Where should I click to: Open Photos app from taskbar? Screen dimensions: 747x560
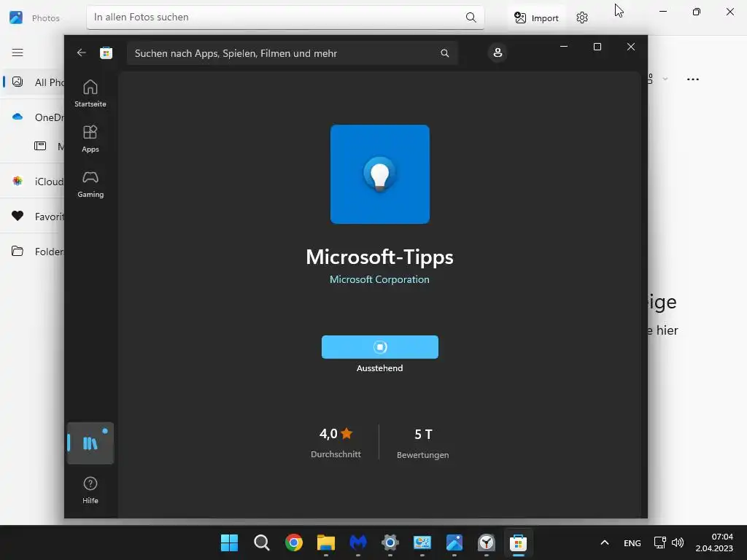(454, 542)
